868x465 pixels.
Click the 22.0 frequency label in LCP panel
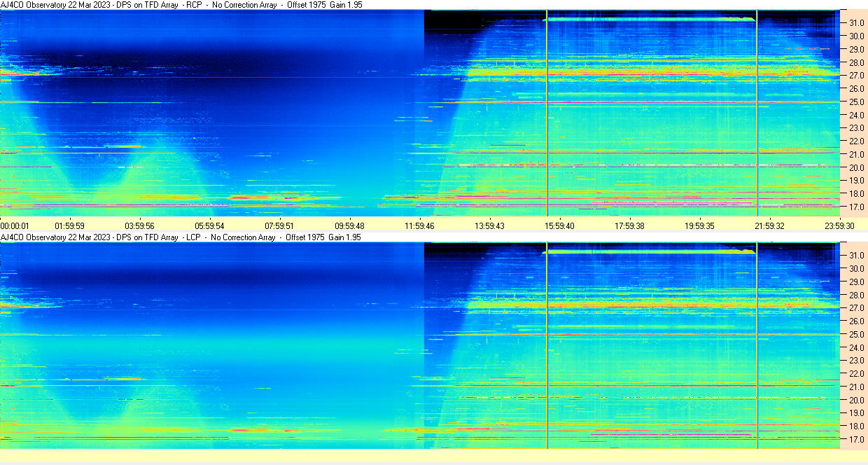tap(857, 374)
